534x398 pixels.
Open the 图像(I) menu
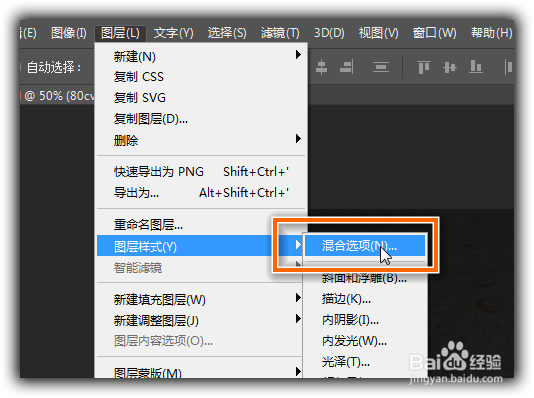click(x=68, y=33)
